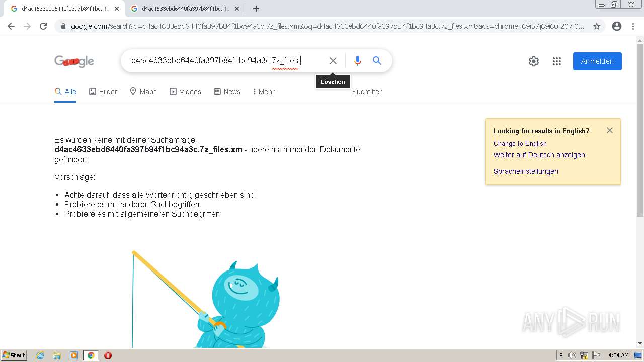This screenshot has height=362, width=644.
Task: Close the second browser tab
Action: (x=237, y=9)
